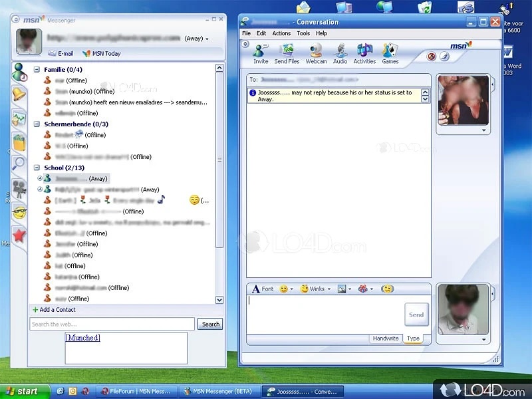This screenshot has height=399, width=532.
Task: Collapse the Schermerbende contact group
Action: tap(37, 124)
